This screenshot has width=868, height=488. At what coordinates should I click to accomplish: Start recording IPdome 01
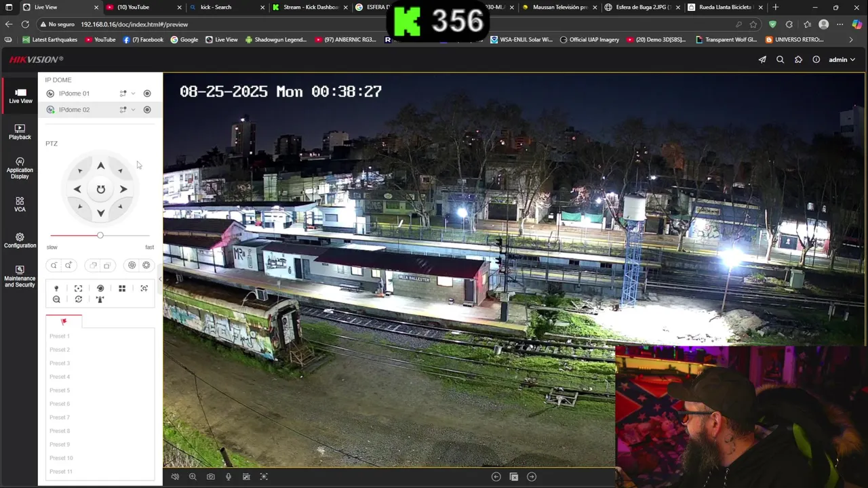(x=147, y=94)
